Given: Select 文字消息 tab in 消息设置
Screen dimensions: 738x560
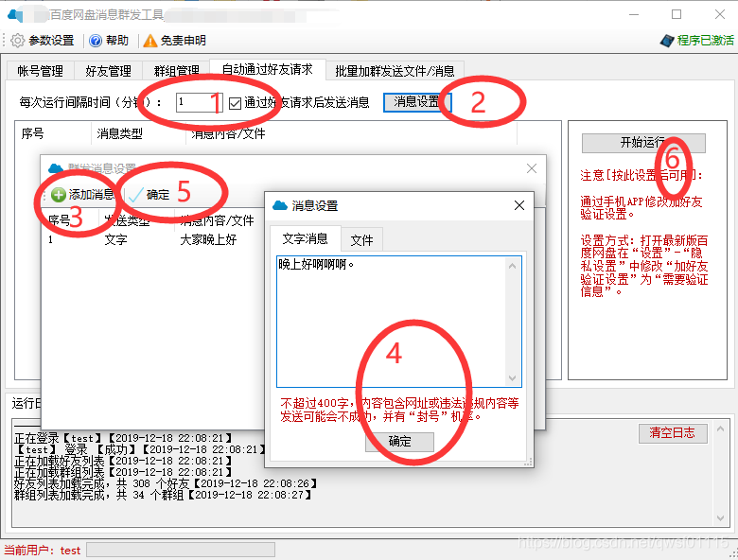Looking at the screenshot, I should (x=305, y=238).
